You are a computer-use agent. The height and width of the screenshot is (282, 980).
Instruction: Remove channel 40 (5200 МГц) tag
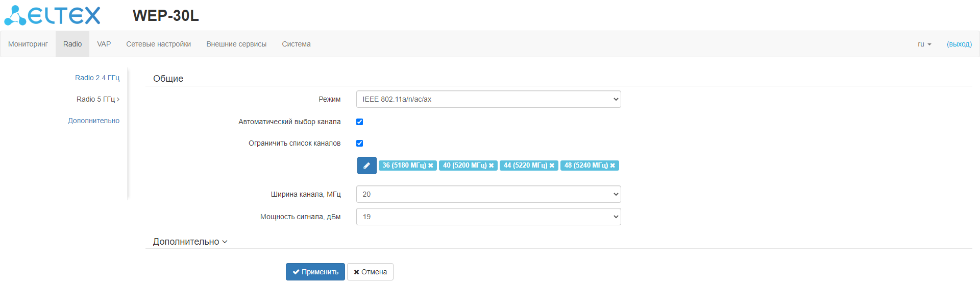tap(492, 166)
